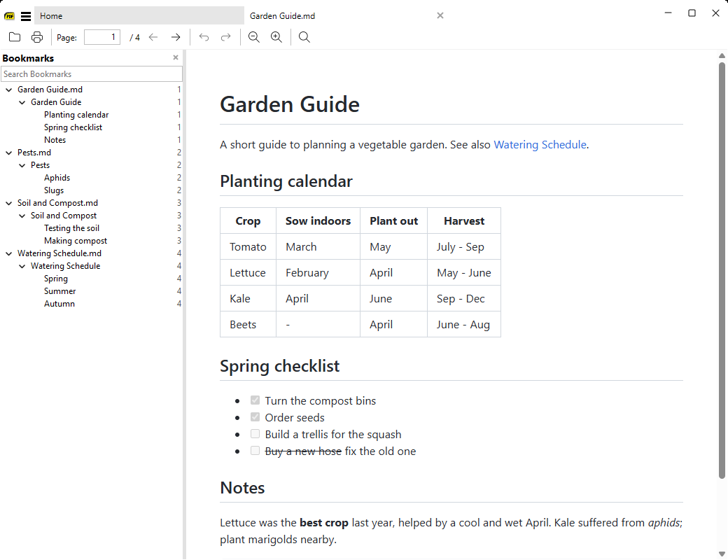The width and height of the screenshot is (728, 560).
Task: Follow the Watering Schedule link
Action: pos(540,145)
